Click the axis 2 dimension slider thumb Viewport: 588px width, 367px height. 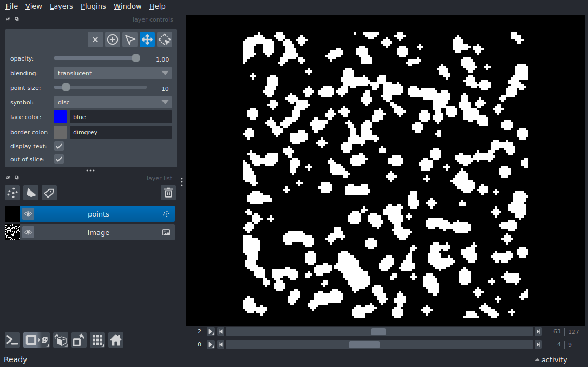click(x=378, y=332)
